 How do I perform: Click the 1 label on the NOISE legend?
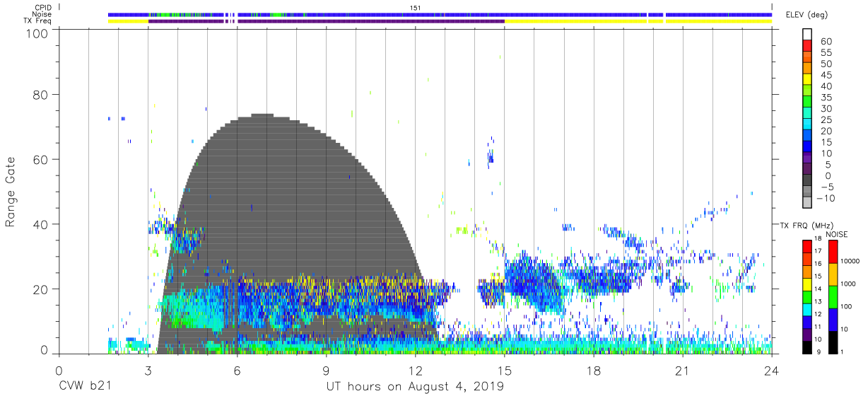pyautogui.click(x=841, y=351)
